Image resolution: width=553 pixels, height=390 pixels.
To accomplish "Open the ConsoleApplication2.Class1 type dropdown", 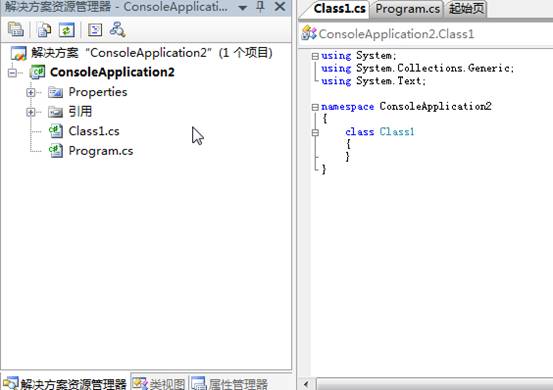I will 427,34.
